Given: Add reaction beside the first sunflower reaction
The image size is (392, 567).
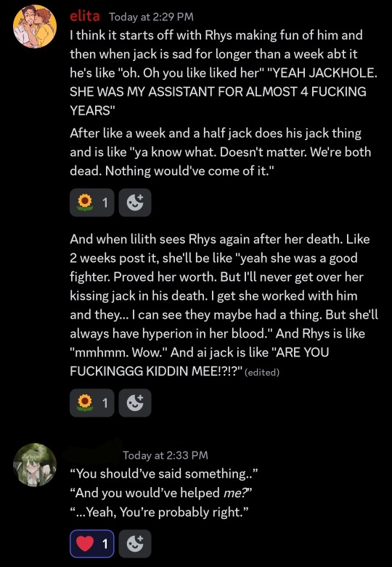Looking at the screenshot, I should pos(135,203).
